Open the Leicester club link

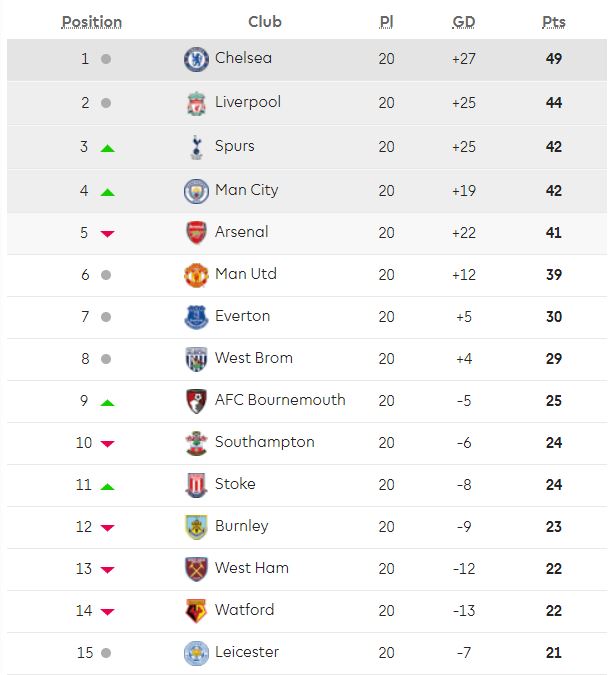click(x=247, y=652)
